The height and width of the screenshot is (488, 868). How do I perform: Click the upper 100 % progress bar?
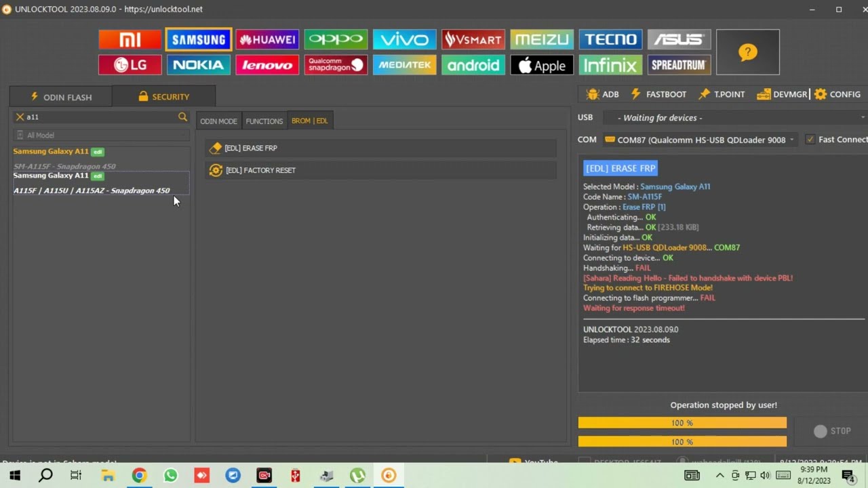[682, 423]
